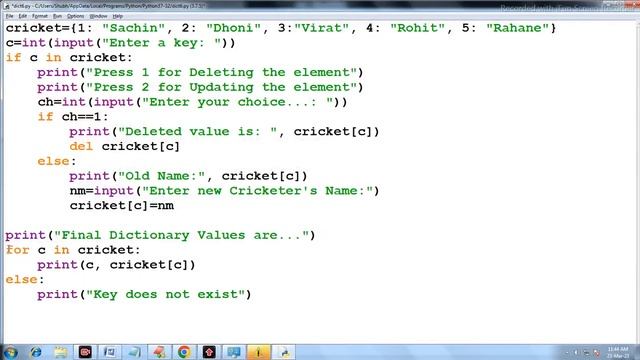Switch to the Python IDLE taskbar icon
Screen dimensions: 640x360
coord(283,352)
